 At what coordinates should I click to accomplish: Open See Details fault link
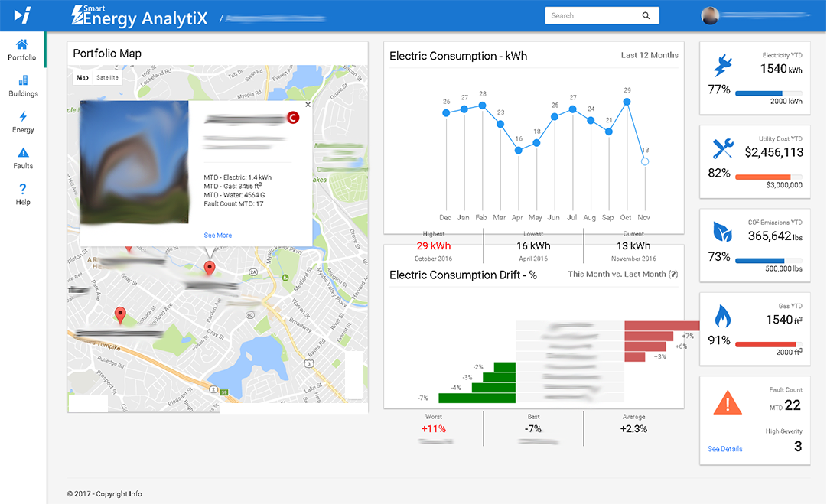[x=724, y=449]
